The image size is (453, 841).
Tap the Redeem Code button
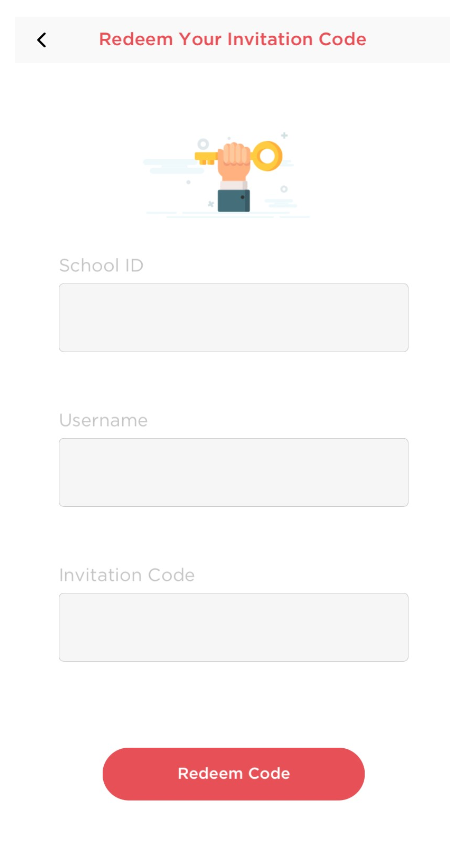(234, 774)
